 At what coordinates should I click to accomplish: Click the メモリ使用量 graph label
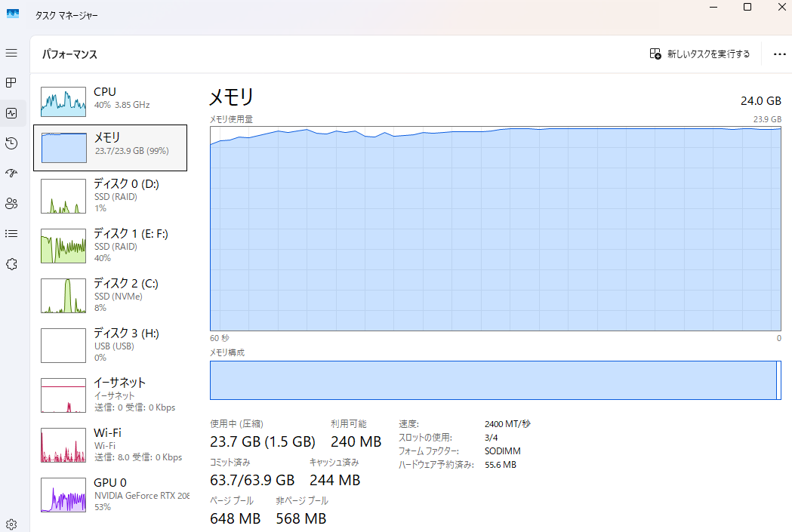click(231, 119)
